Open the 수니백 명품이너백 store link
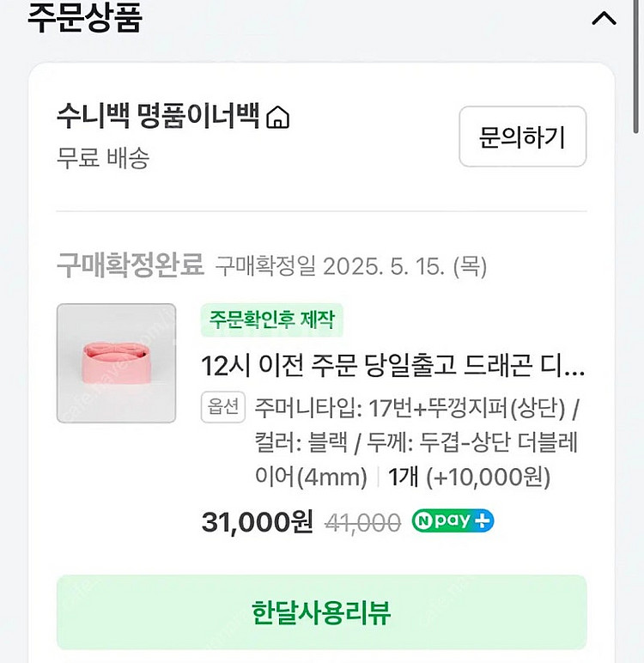644x663 pixels. [x=158, y=116]
